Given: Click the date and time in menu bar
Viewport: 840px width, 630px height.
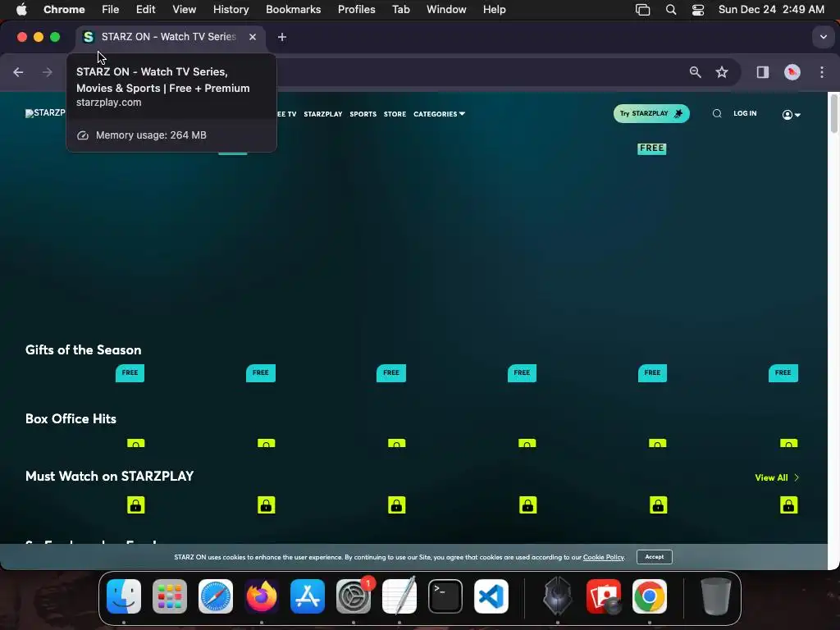Looking at the screenshot, I should [x=771, y=9].
